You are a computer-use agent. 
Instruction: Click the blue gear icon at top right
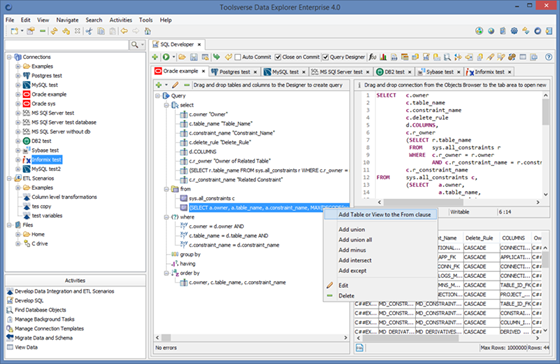(514, 31)
